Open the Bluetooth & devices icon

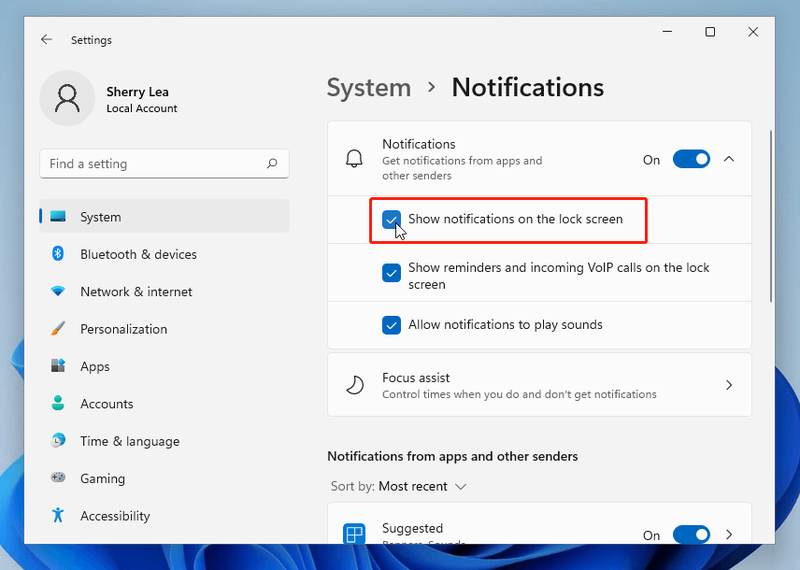point(58,254)
